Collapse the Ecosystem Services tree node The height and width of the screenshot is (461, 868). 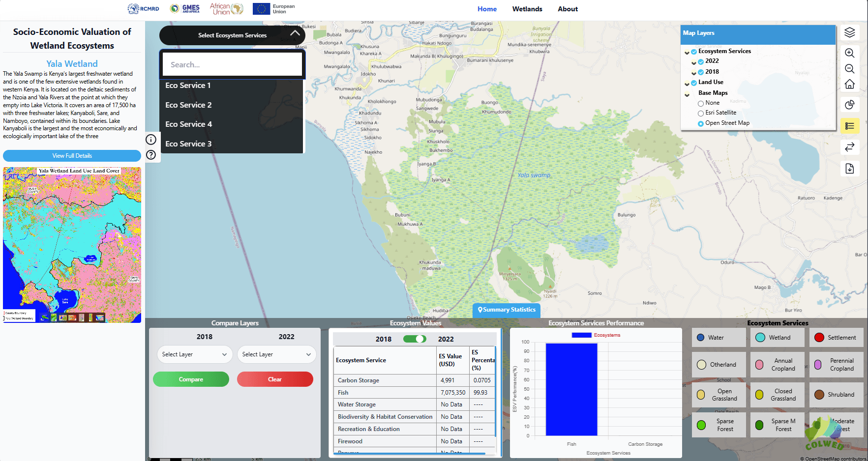tap(687, 52)
